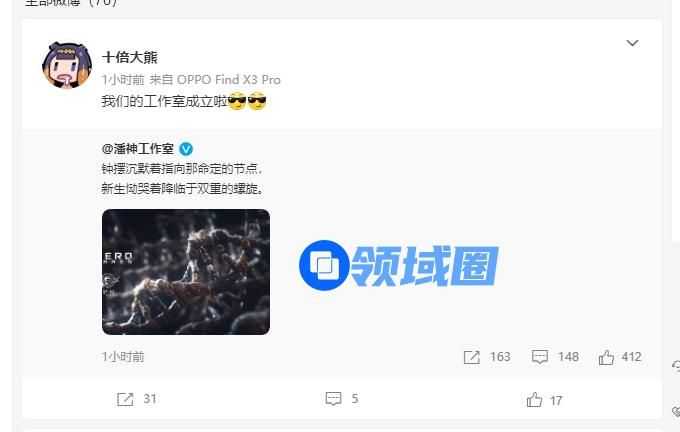Click the OPPO Find X3 Pro source link
The image size is (680, 432).
pos(229,80)
